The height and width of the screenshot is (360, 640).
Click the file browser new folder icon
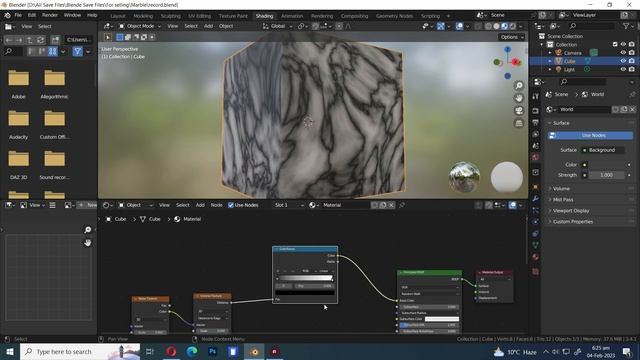55,40
